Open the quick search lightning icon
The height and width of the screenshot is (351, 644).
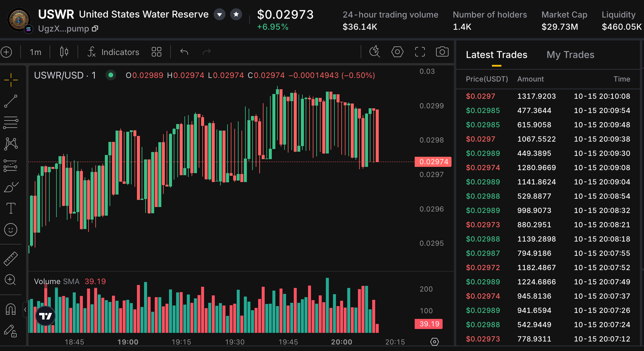click(375, 52)
